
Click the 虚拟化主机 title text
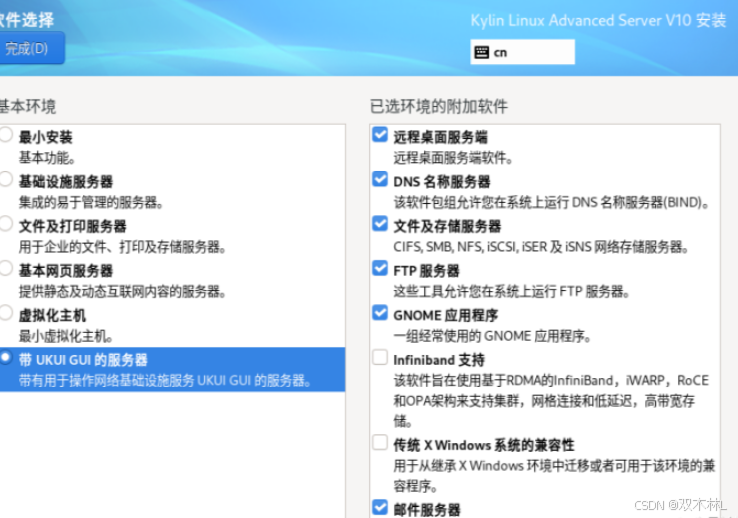(x=52, y=315)
